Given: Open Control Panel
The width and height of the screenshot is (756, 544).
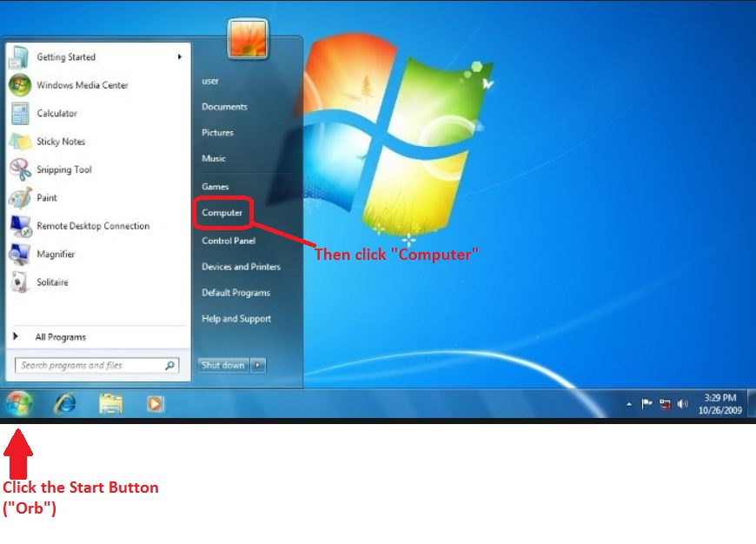Looking at the screenshot, I should (x=229, y=241).
